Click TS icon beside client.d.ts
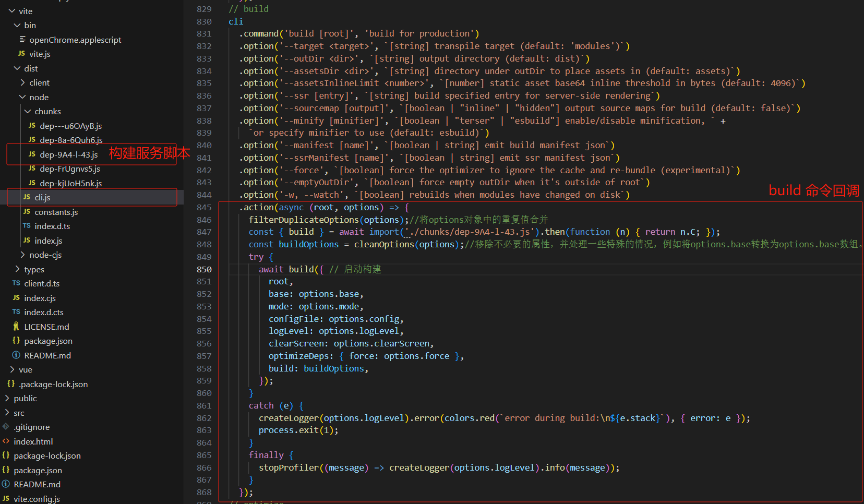Screen dimensions: 864x504 tap(16, 283)
